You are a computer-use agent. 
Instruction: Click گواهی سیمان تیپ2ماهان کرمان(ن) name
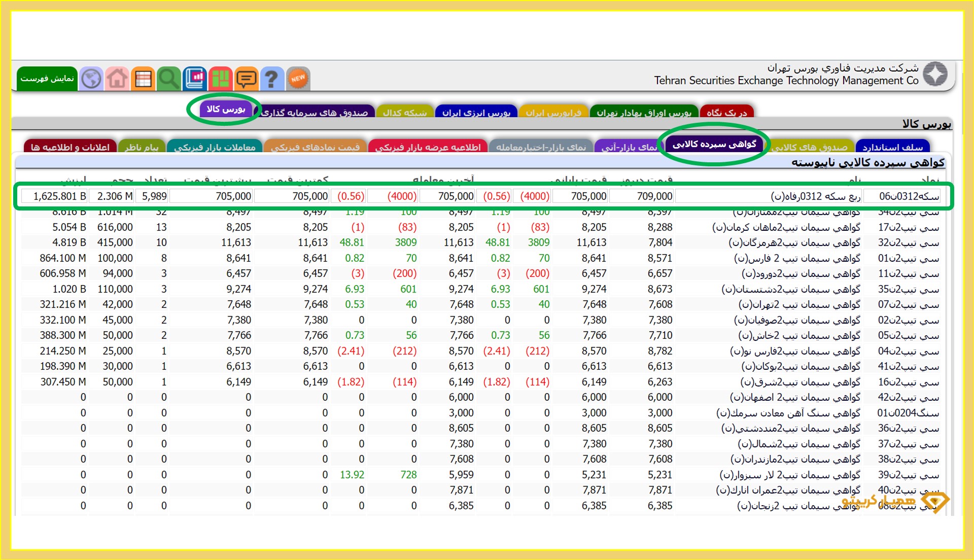click(x=786, y=227)
